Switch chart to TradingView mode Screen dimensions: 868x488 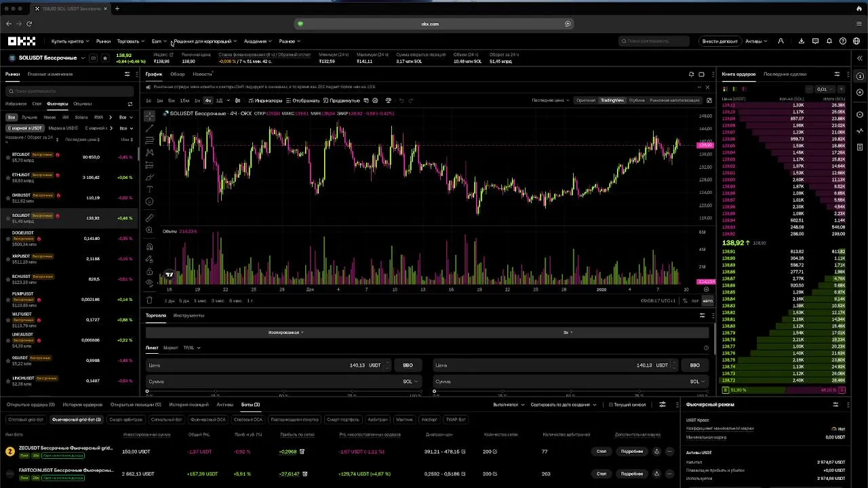click(612, 100)
